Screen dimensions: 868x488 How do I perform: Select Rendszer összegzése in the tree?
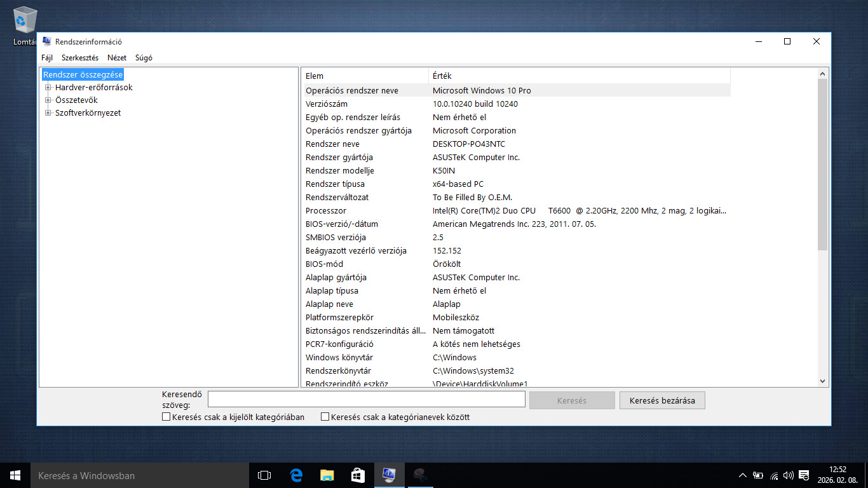coord(83,75)
